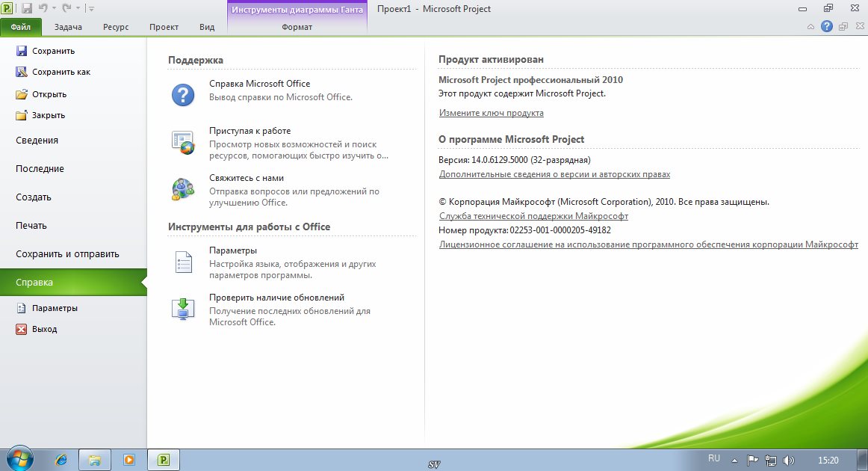The image size is (868, 471).
Task: Show hidden tray icons in taskbar
Action: coord(734,460)
